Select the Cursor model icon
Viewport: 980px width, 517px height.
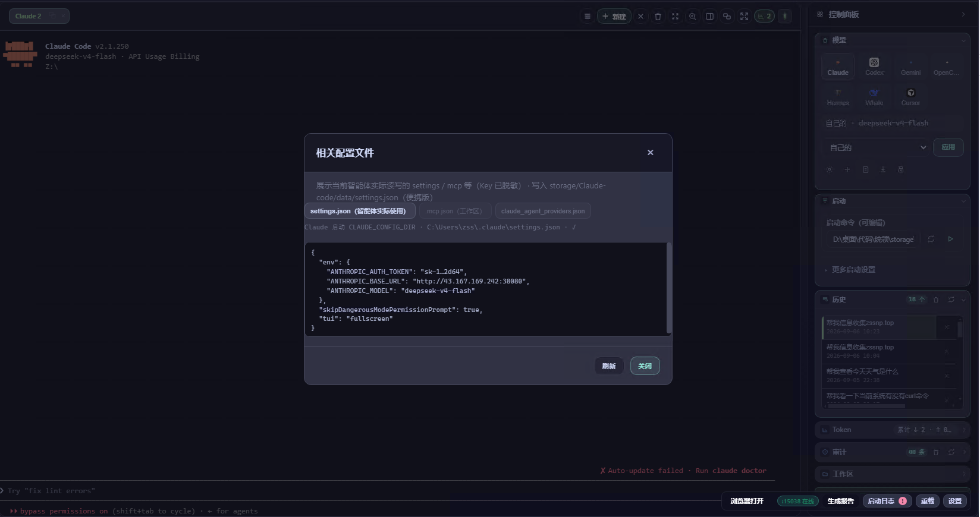(x=910, y=97)
